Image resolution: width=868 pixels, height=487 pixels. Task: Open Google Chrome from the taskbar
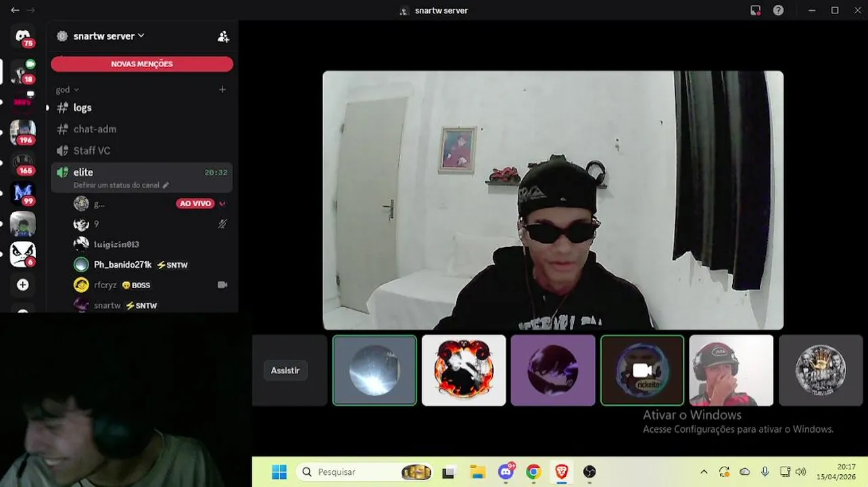click(533, 472)
